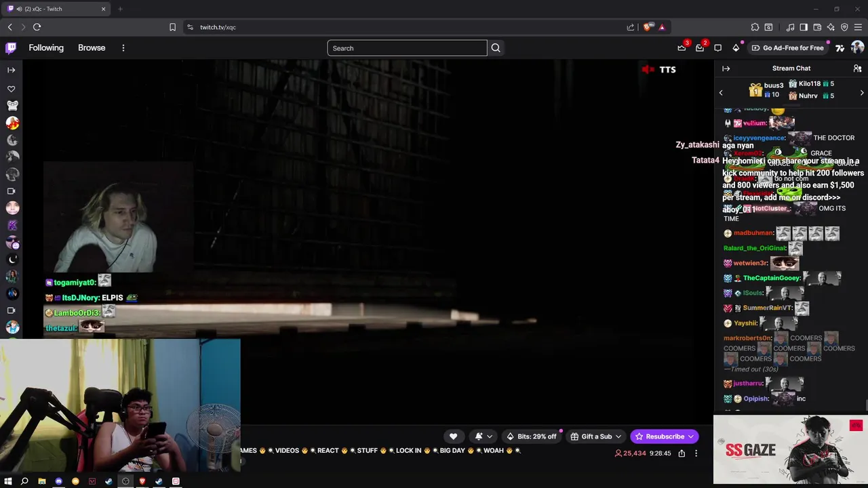The height and width of the screenshot is (488, 868).
Task: Open the browser extensions puzzle icon
Action: (x=755, y=27)
